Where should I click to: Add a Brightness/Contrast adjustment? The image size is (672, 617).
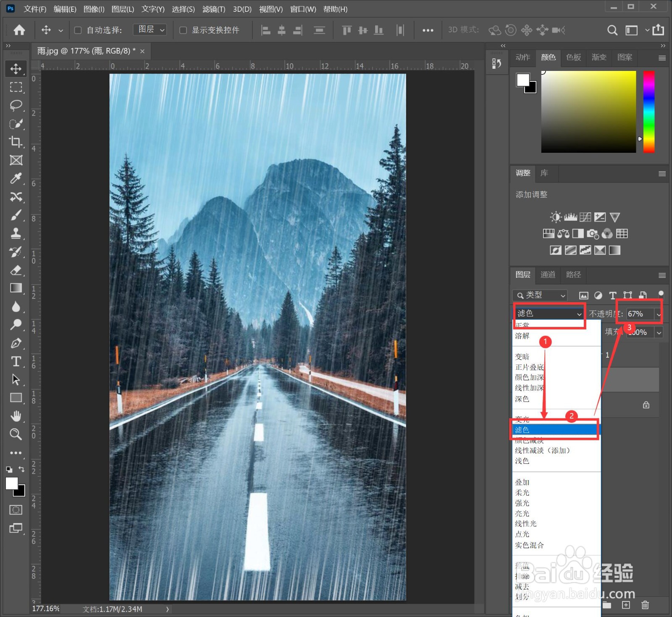coord(556,217)
